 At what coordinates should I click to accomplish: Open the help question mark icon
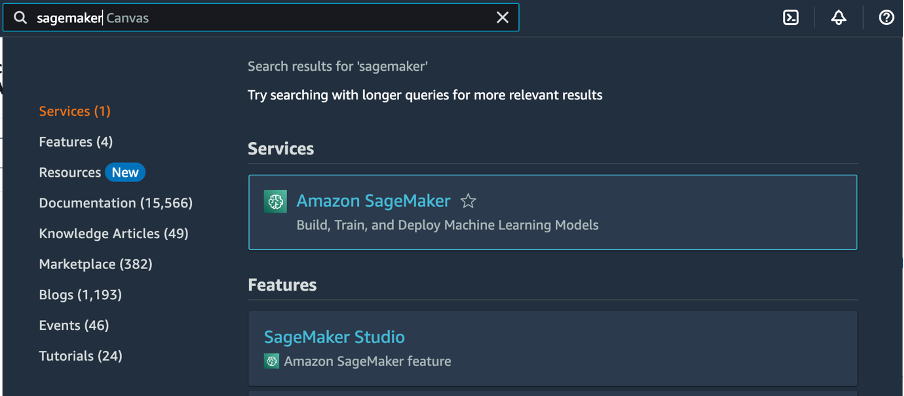[886, 18]
